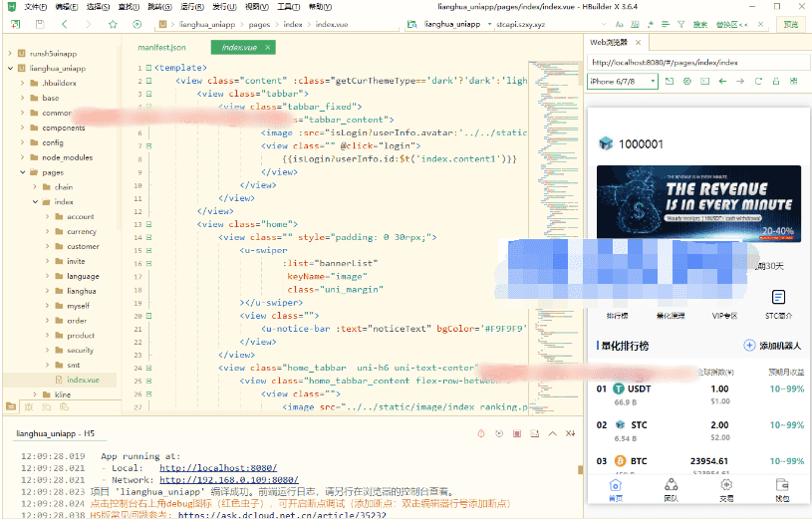Screen dimensions: 812x520
Task: Click the rerun icon in console toolbar
Action: click(499, 433)
